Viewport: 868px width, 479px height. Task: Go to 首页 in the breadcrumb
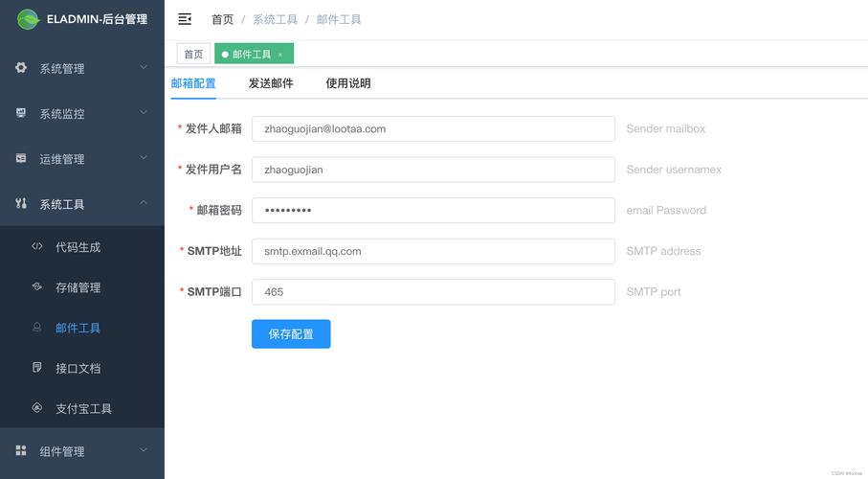coord(223,19)
